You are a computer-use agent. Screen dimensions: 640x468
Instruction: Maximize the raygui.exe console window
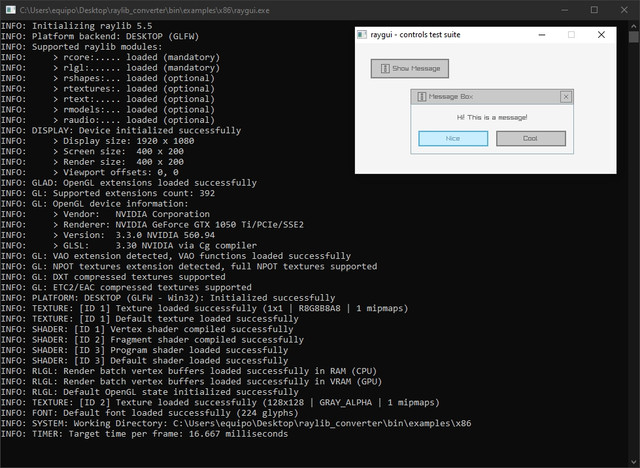point(594,10)
